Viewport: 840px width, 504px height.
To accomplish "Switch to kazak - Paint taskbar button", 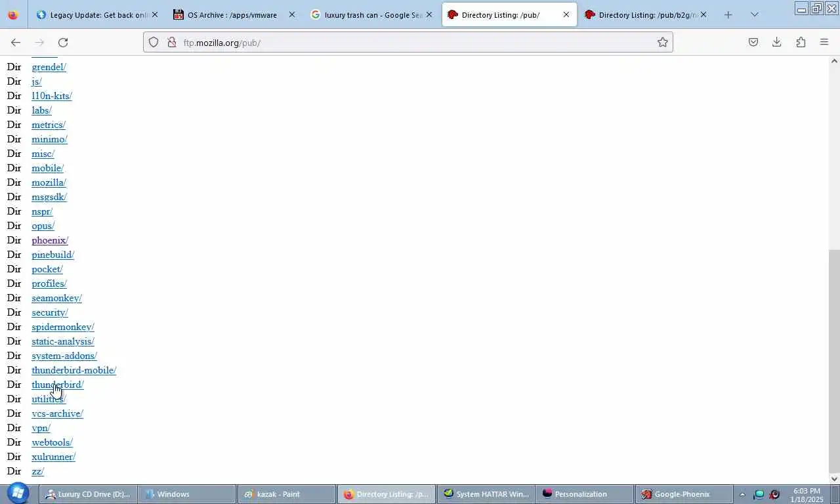I will 286,494.
